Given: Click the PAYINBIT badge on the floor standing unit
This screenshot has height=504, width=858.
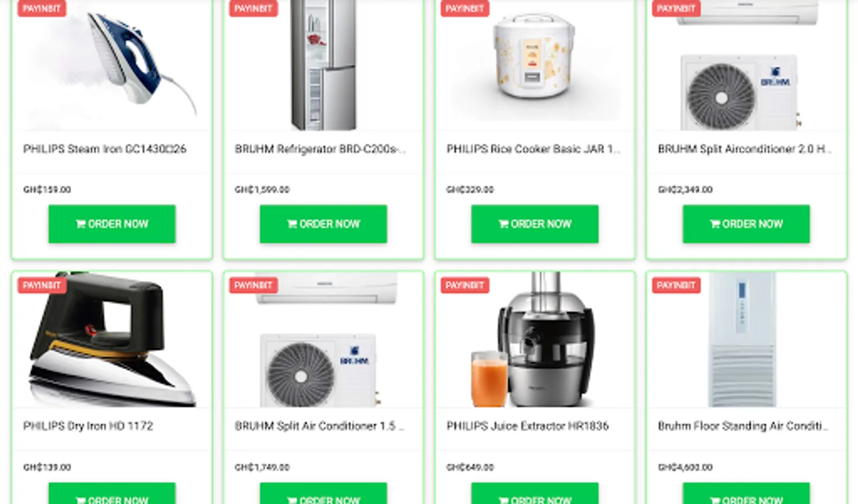Looking at the screenshot, I should [676, 285].
